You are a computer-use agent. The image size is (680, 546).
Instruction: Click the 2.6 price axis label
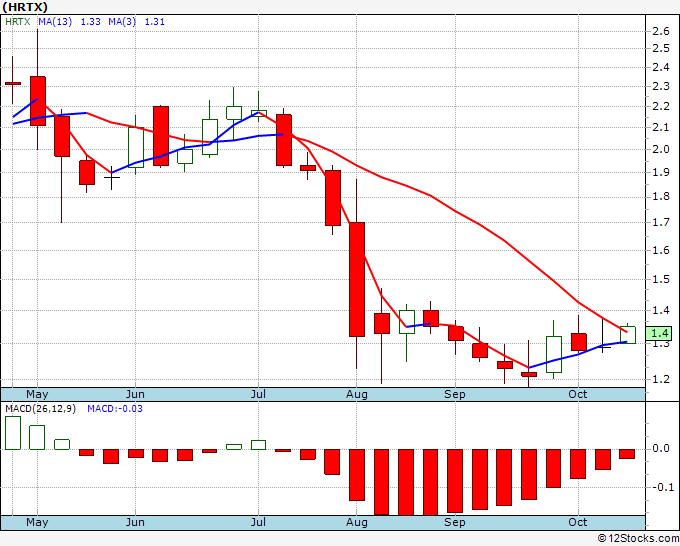point(661,31)
